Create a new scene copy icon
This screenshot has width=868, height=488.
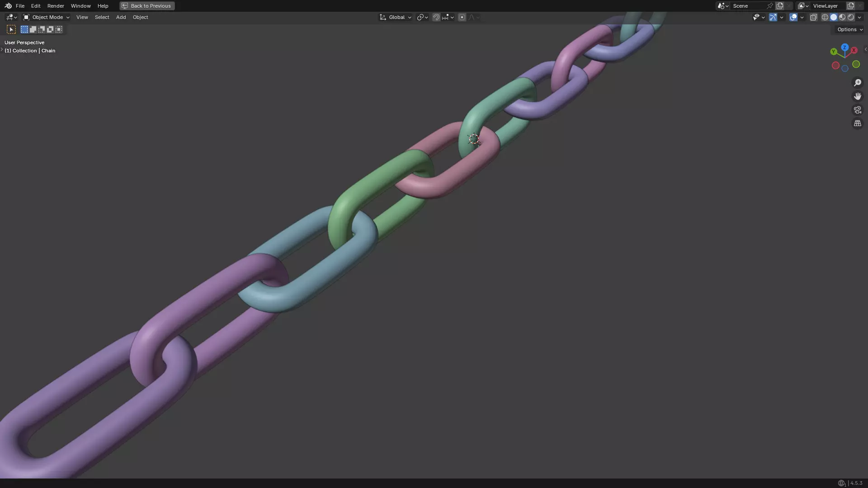point(780,6)
